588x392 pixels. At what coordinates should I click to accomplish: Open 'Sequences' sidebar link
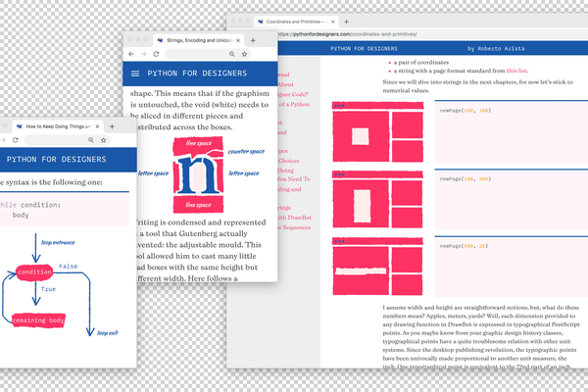click(294, 227)
